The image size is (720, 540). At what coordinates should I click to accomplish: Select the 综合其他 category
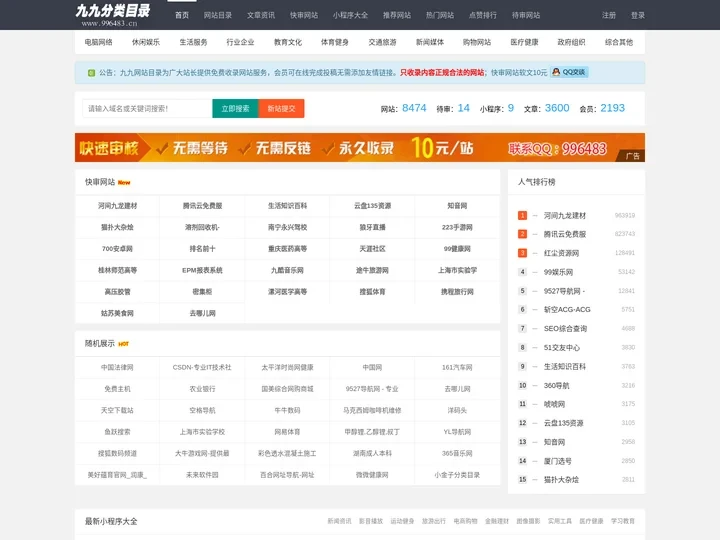[619, 42]
